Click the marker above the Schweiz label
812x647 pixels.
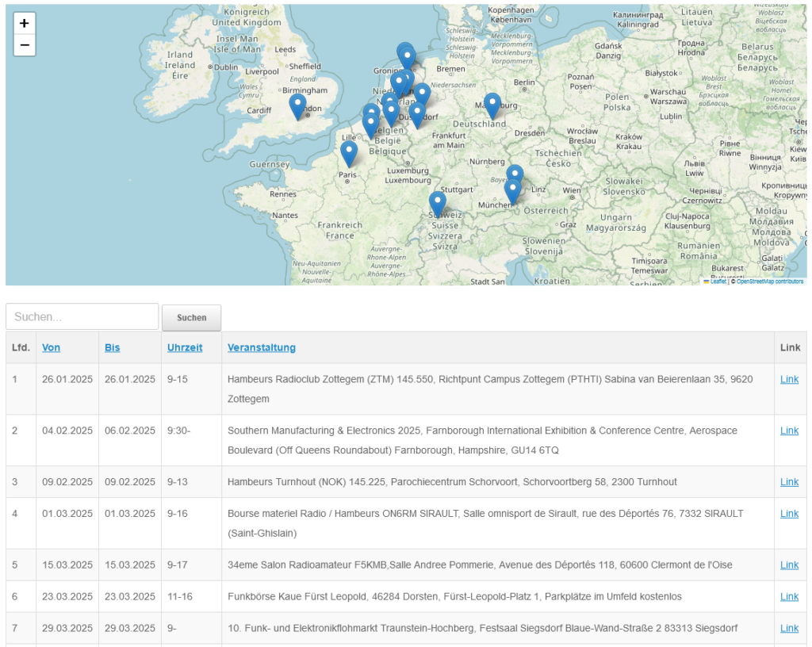pyautogui.click(x=437, y=202)
